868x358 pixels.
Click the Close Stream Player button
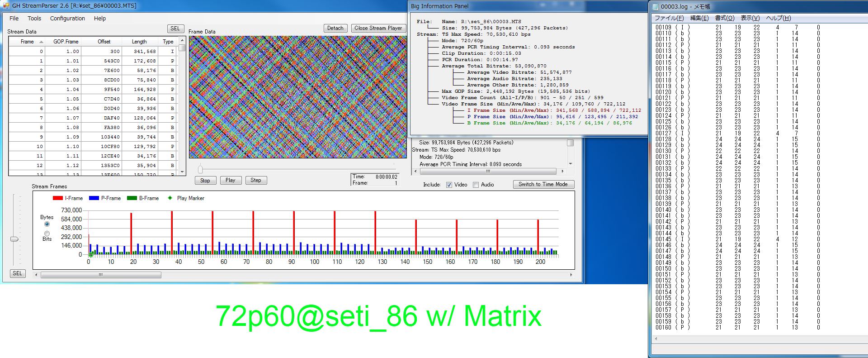pos(378,28)
